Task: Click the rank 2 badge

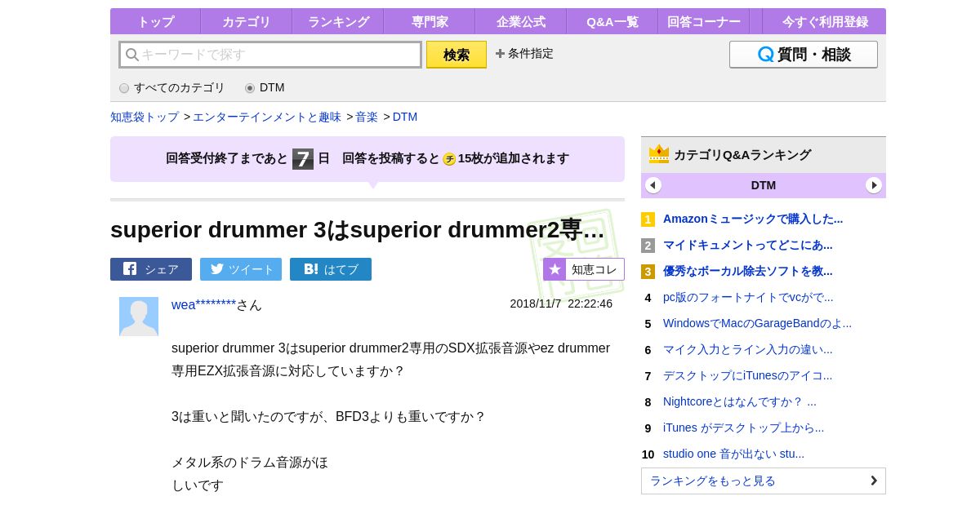Action: tap(648, 246)
